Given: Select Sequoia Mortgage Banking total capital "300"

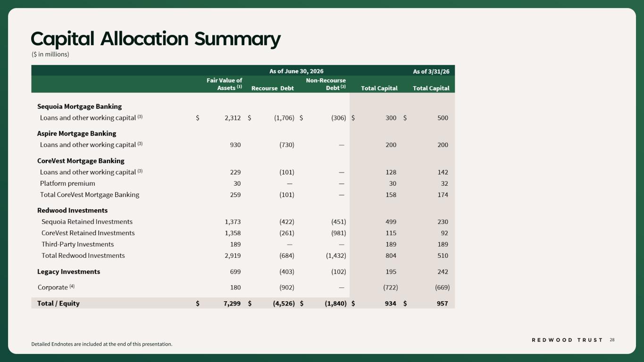Looking at the screenshot, I should coord(391,118).
